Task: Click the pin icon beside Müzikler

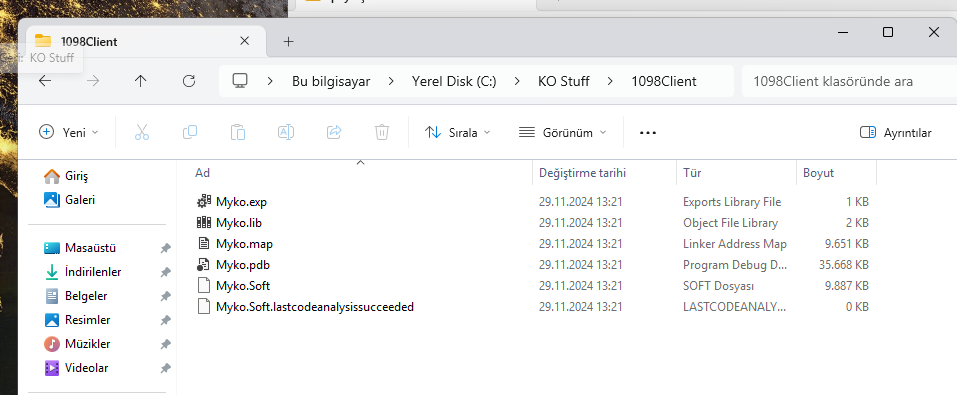Action: 165,344
